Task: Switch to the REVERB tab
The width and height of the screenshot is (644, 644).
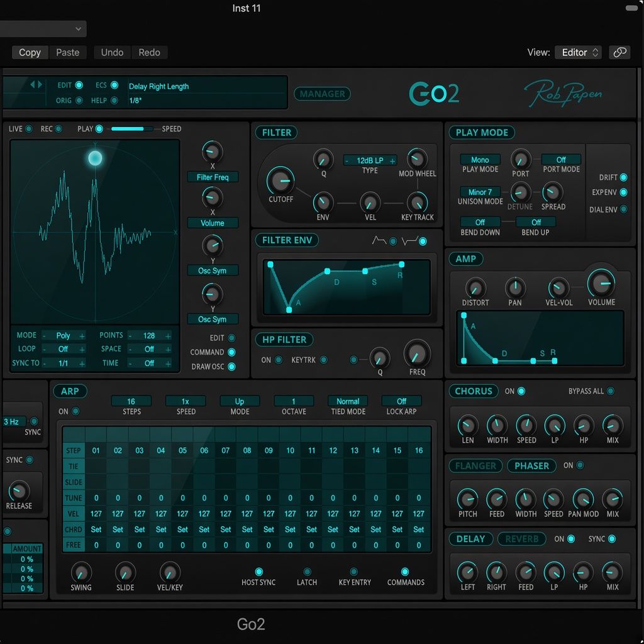Action: 521,539
